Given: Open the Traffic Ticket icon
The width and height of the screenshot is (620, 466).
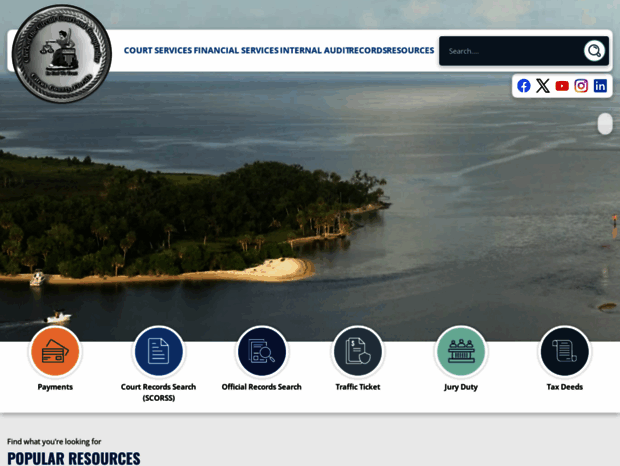Looking at the screenshot, I should pyautogui.click(x=358, y=352).
